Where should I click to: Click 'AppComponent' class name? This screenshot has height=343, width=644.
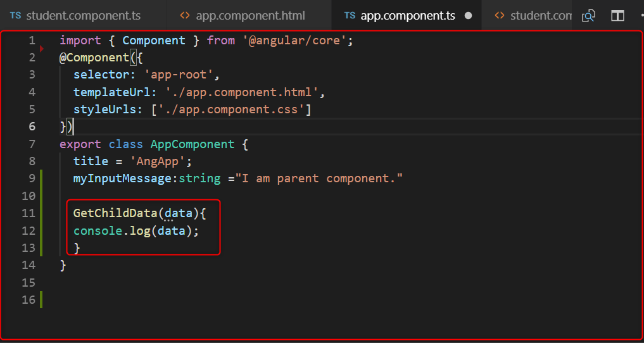(193, 144)
